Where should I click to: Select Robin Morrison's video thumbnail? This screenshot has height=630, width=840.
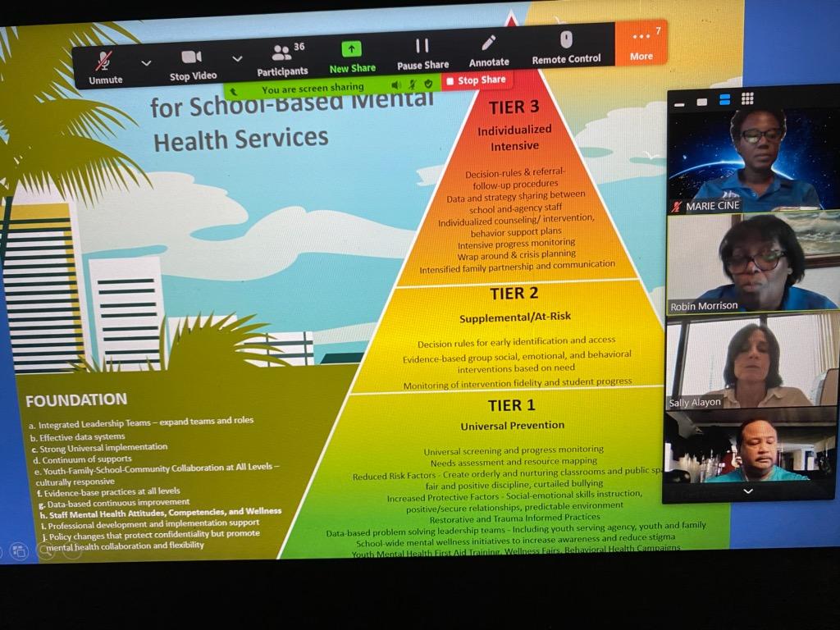coord(752,263)
